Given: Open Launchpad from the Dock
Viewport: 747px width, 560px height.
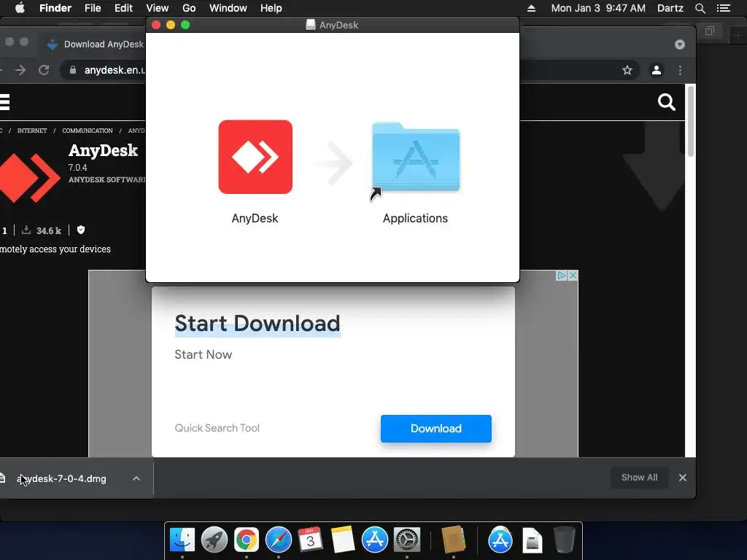Looking at the screenshot, I should coord(214,540).
